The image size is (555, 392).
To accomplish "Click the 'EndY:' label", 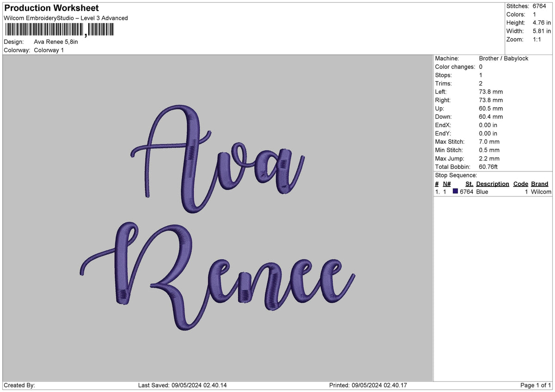I will click(x=443, y=133).
